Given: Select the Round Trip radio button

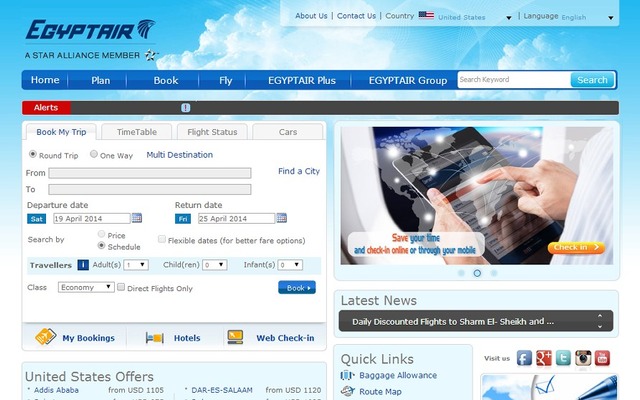Looking at the screenshot, I should click(33, 154).
